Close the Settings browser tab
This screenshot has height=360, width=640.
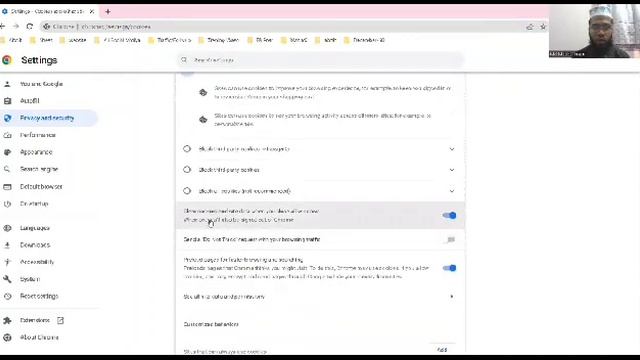[92, 11]
